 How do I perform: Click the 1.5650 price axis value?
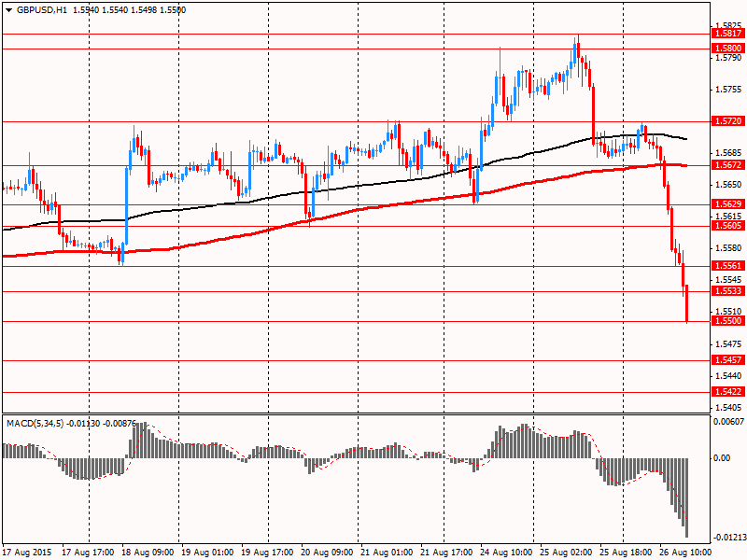click(728, 185)
